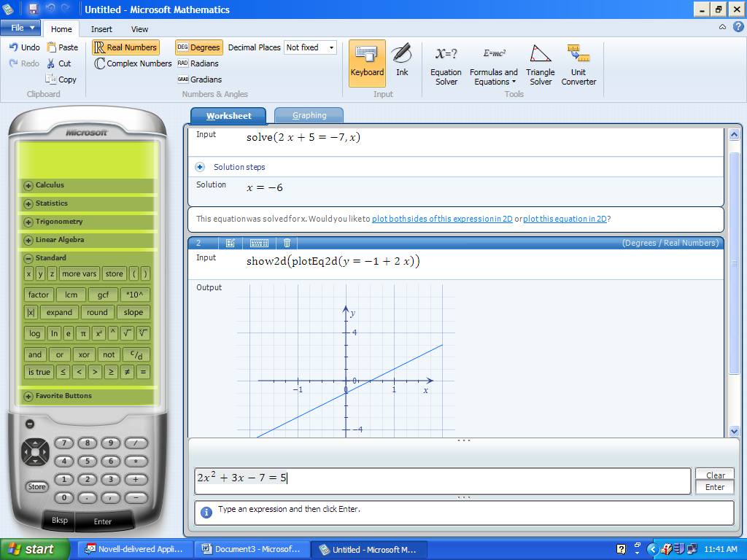
Task: Click the less-than-or-equal key
Action: (x=63, y=372)
